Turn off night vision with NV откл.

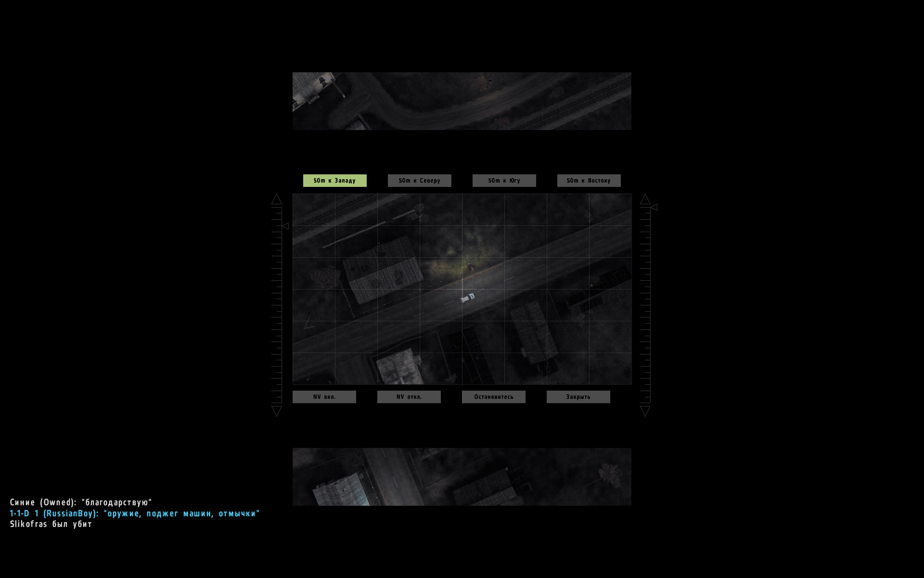click(409, 397)
